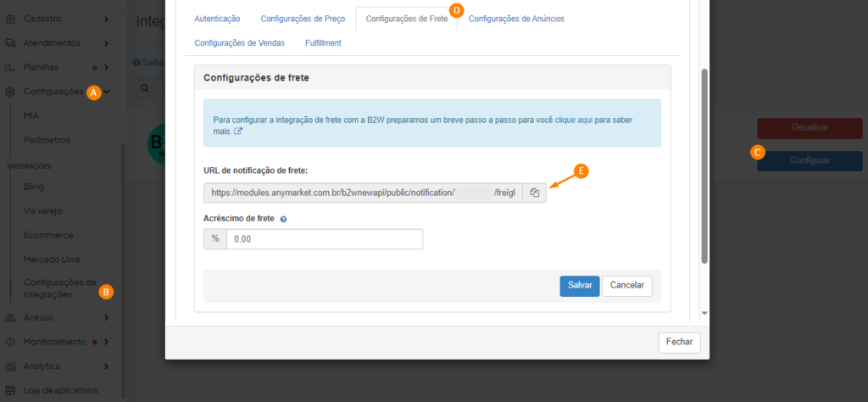Open the Configurações de Preço tab
The width and height of the screenshot is (868, 402).
[x=303, y=19]
